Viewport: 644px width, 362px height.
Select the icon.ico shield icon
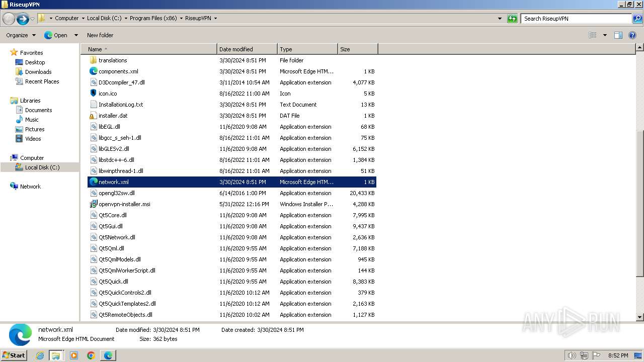[x=93, y=94]
